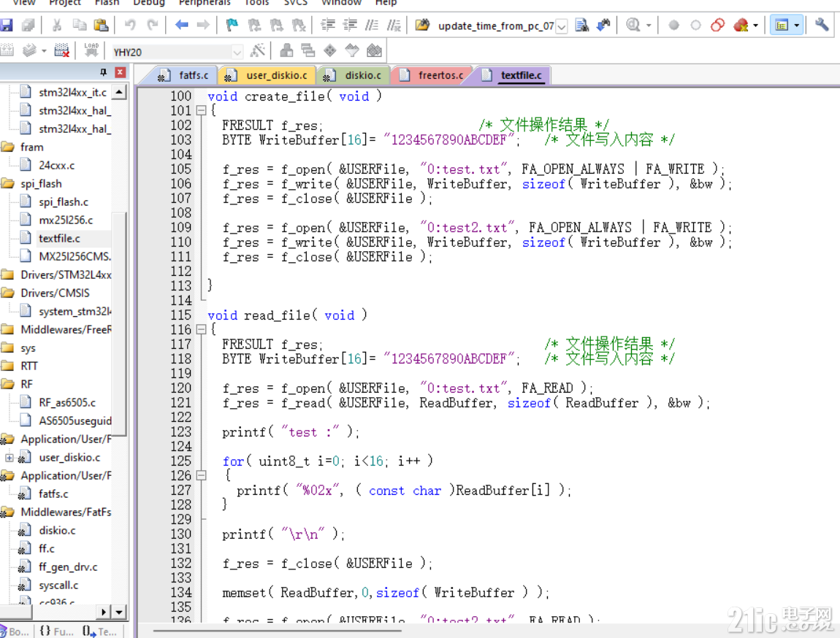
Task: Toggle the project window layout button
Action: tap(782, 25)
